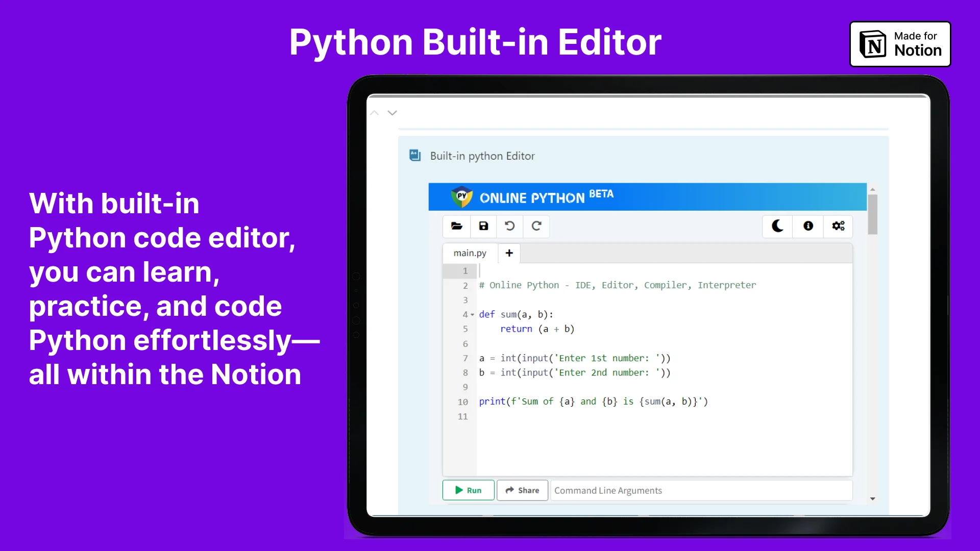Viewport: 980px width, 551px height.
Task: Select the main.py tab
Action: click(470, 253)
